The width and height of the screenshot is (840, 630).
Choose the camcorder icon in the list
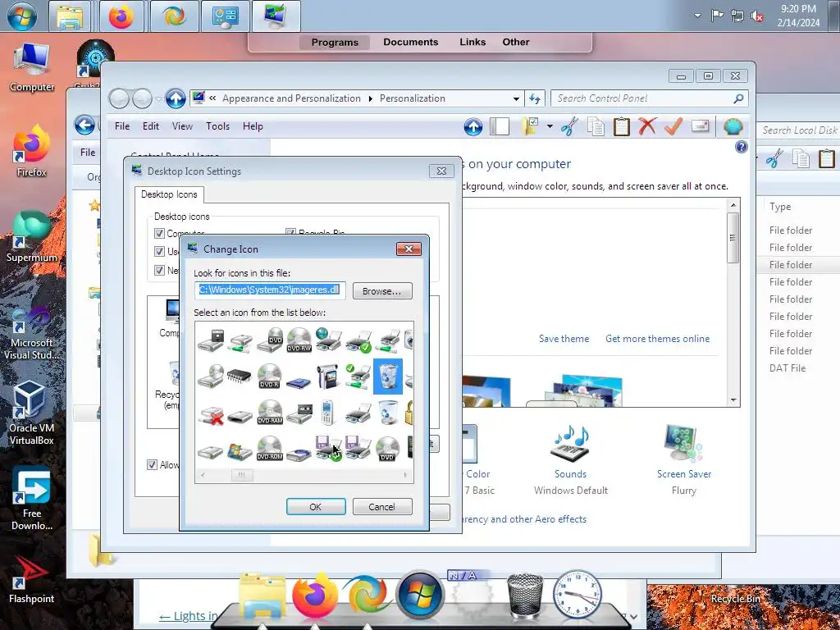coord(328,376)
